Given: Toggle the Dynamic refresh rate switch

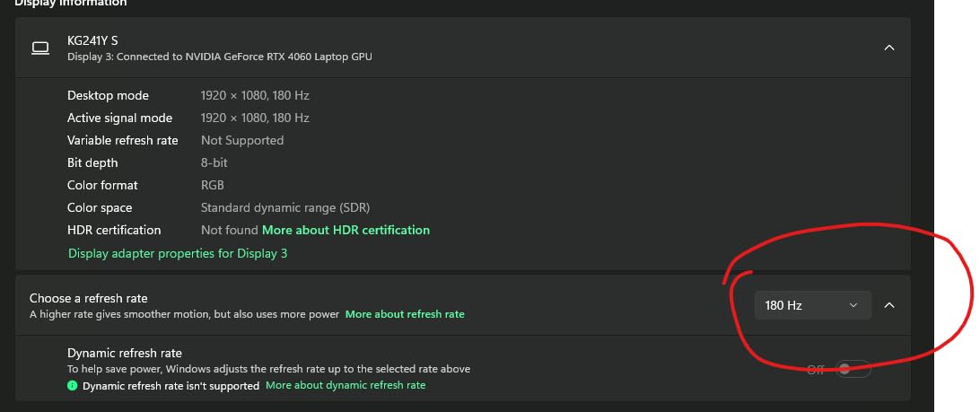Looking at the screenshot, I should click(x=852, y=369).
